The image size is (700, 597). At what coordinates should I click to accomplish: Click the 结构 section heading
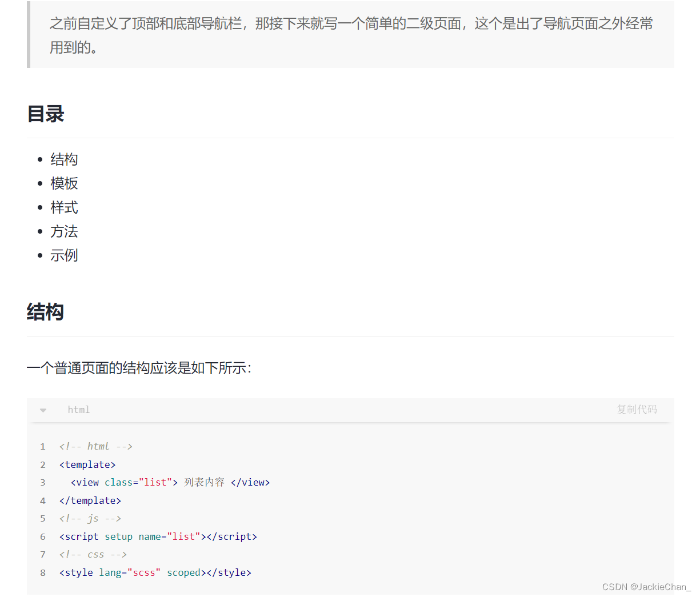tap(46, 312)
